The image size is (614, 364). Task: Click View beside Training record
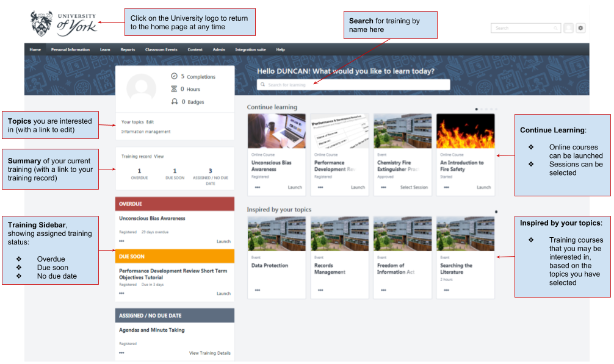[159, 157]
